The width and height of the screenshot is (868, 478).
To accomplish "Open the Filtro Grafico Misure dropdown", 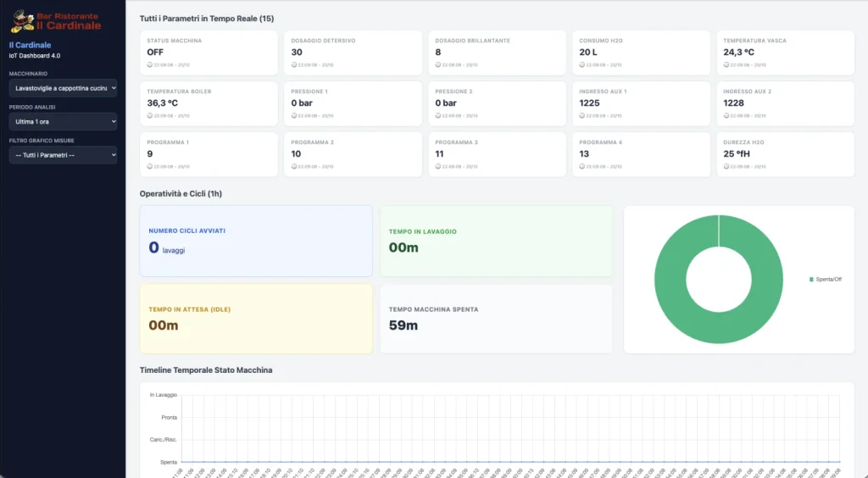I will pyautogui.click(x=63, y=155).
